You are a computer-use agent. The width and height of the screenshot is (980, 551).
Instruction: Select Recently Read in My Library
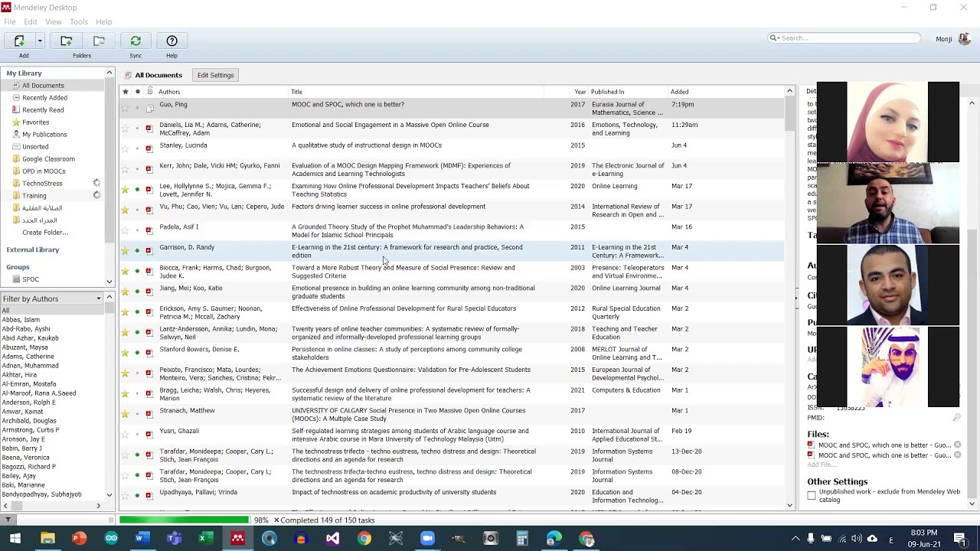click(43, 110)
